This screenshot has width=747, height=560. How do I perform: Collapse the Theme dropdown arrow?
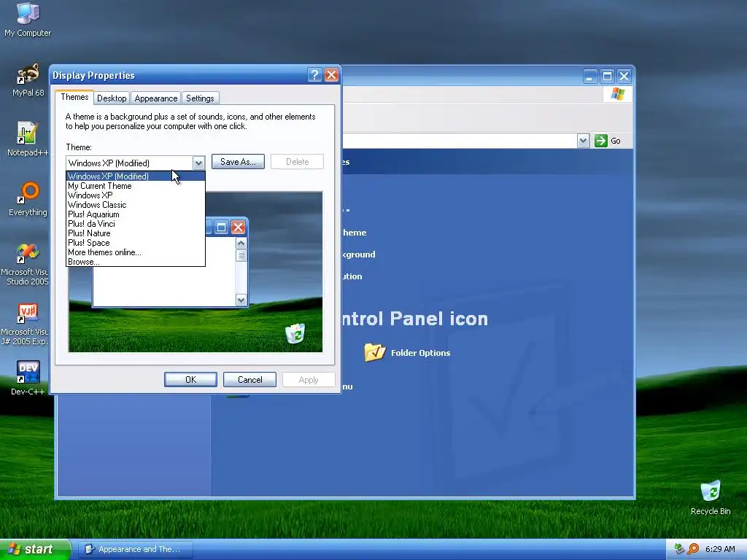[198, 163]
